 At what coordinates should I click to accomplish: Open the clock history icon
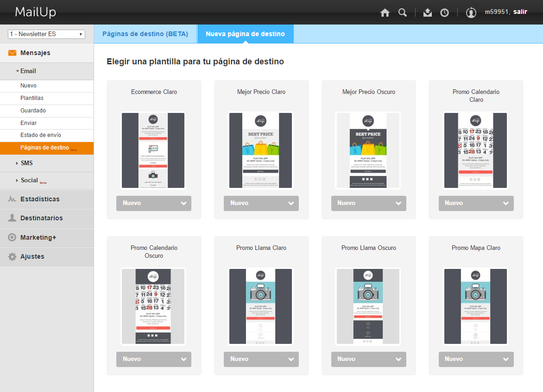pyautogui.click(x=444, y=12)
